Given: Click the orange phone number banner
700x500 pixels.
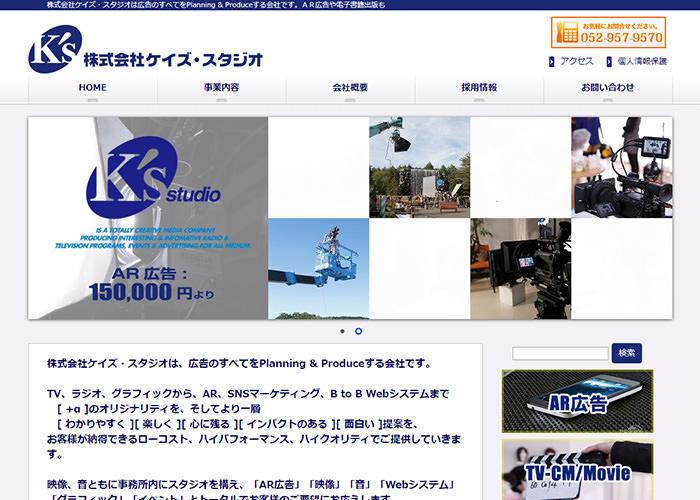Looking at the screenshot, I should tap(608, 33).
